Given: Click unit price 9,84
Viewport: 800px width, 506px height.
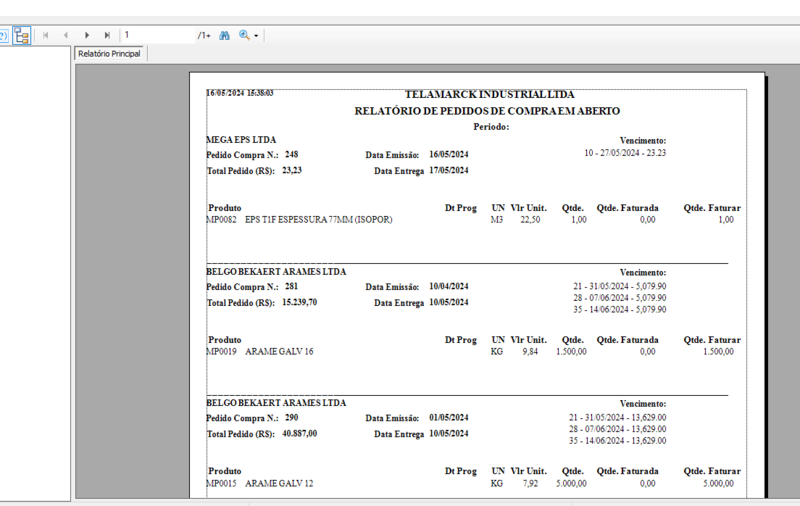Looking at the screenshot, I should 530,351.
